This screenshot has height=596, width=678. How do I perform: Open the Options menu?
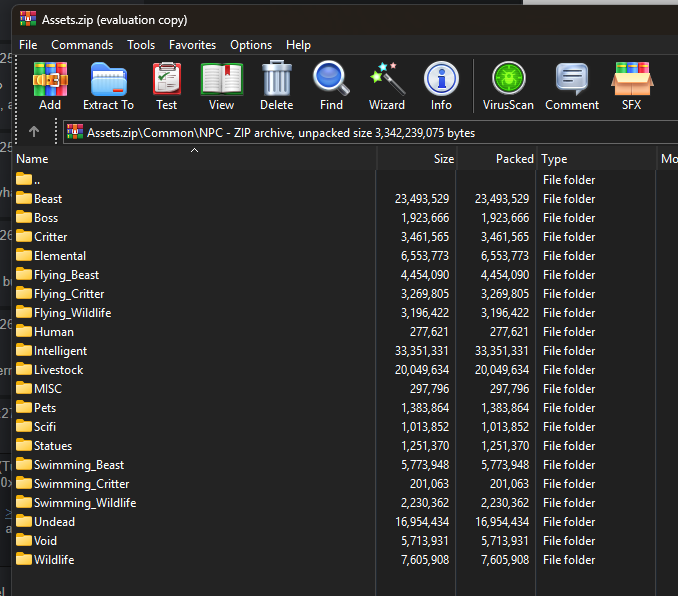click(251, 45)
